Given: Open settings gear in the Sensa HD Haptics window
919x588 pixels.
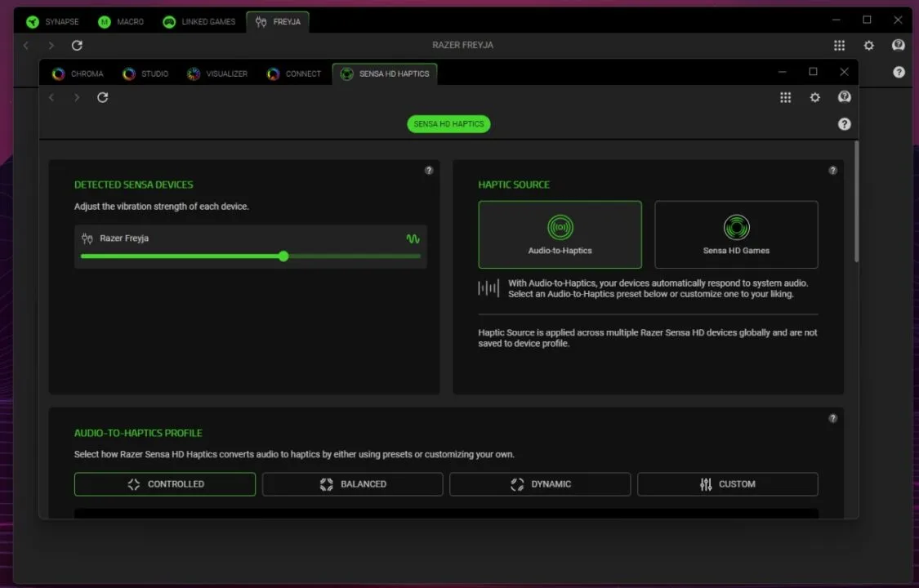Looking at the screenshot, I should coord(814,97).
